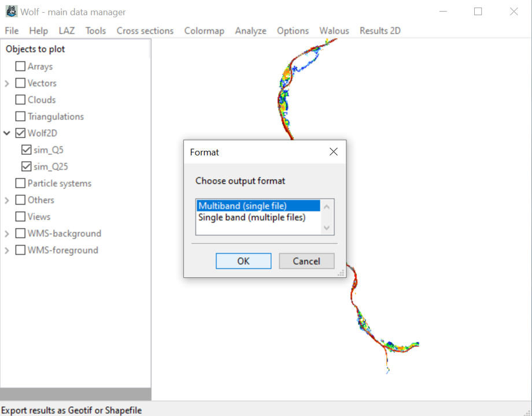
Task: Uncheck the sim_Q25 simulation checkbox
Action: pos(27,166)
